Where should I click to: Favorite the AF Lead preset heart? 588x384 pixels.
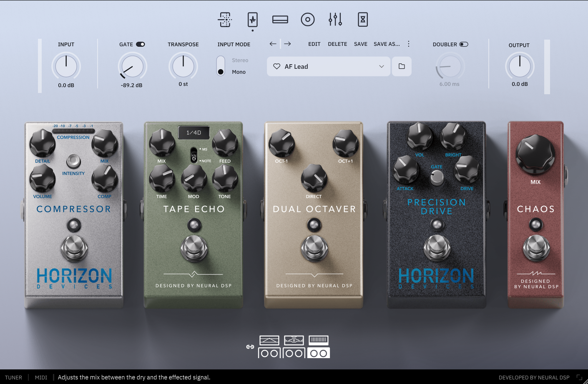276,66
